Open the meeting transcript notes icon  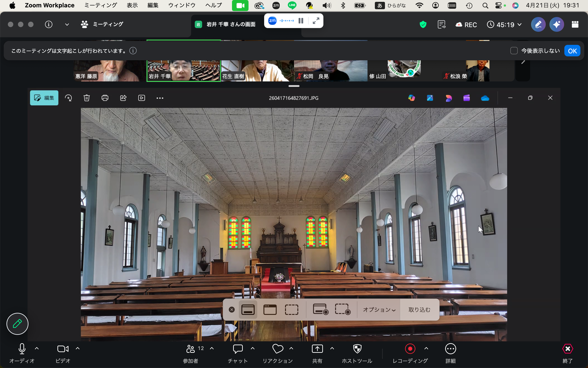click(x=442, y=24)
